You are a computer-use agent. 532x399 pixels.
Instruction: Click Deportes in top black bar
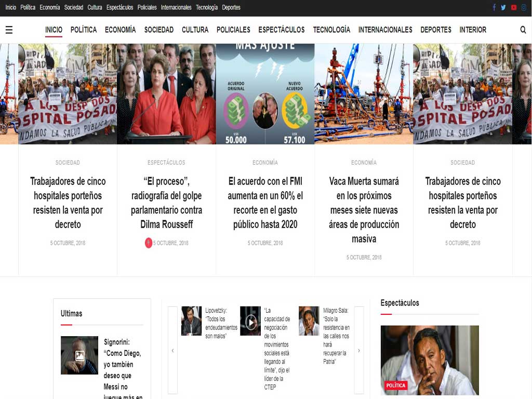point(231,7)
